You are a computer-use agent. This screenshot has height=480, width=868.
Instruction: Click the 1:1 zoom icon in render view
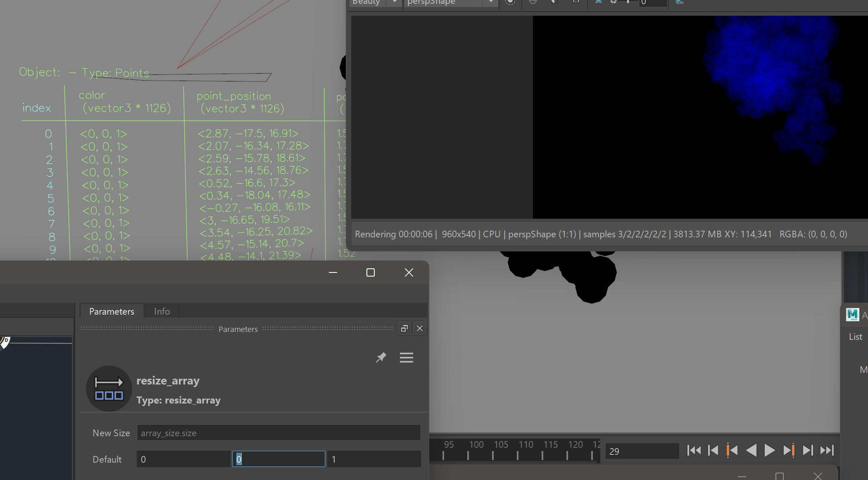[576, 1]
